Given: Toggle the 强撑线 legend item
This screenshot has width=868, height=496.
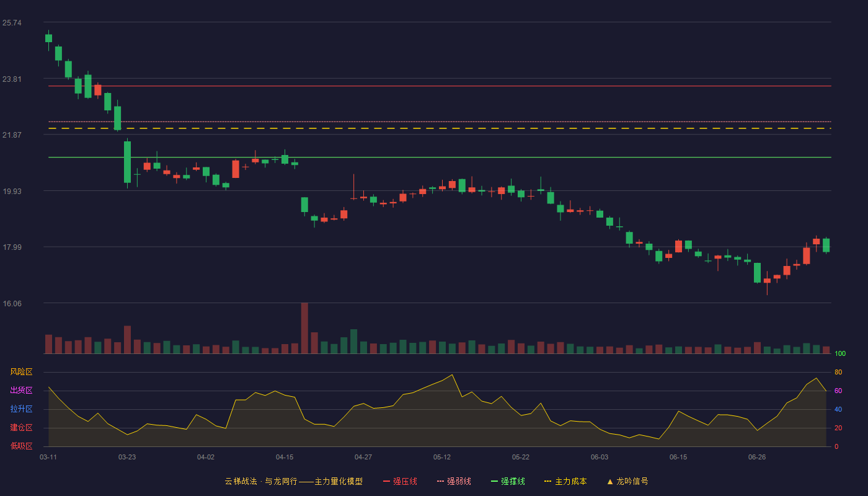Looking at the screenshot, I should coord(508,481).
